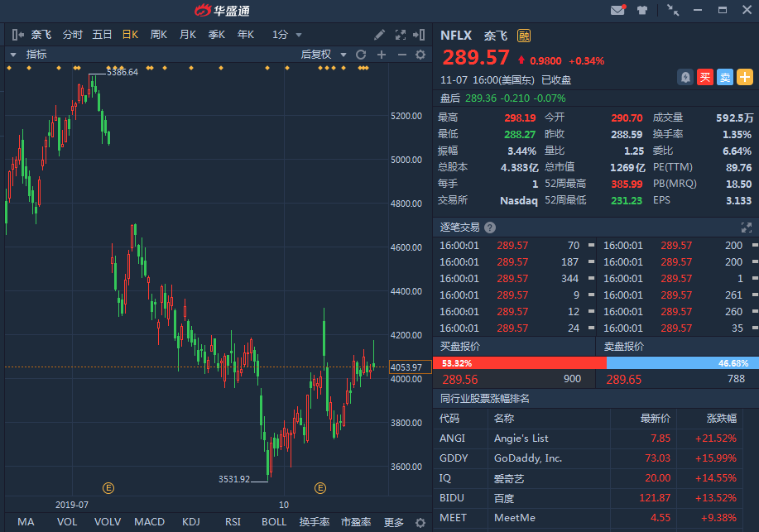
Task: Enable the VOL indicator
Action: click(x=67, y=522)
